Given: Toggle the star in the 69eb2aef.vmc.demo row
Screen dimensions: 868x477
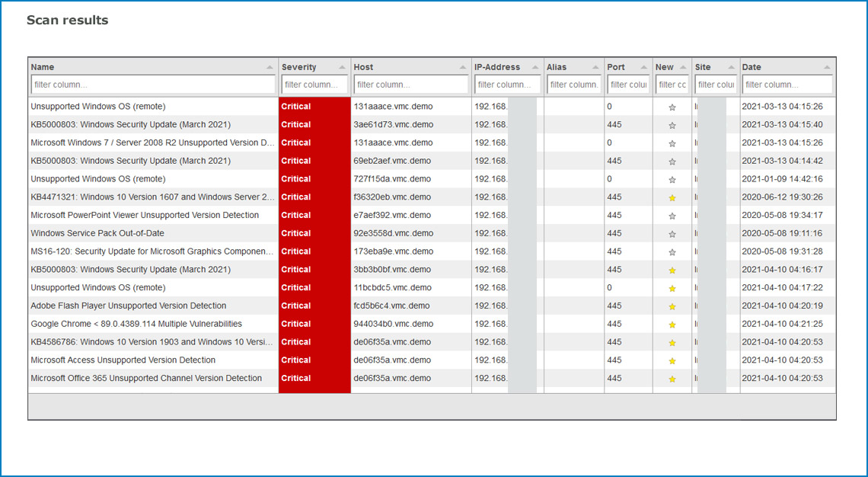Looking at the screenshot, I should coord(672,162).
